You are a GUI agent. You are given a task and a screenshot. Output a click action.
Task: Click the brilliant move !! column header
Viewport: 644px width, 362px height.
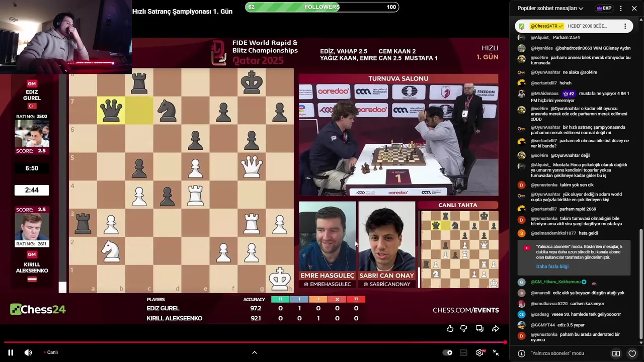click(x=280, y=299)
